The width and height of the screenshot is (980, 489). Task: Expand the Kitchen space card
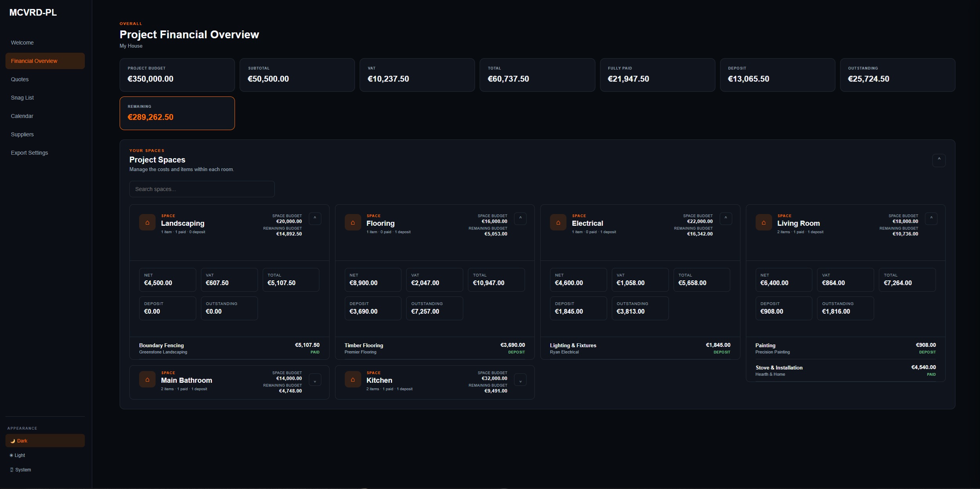pos(520,380)
